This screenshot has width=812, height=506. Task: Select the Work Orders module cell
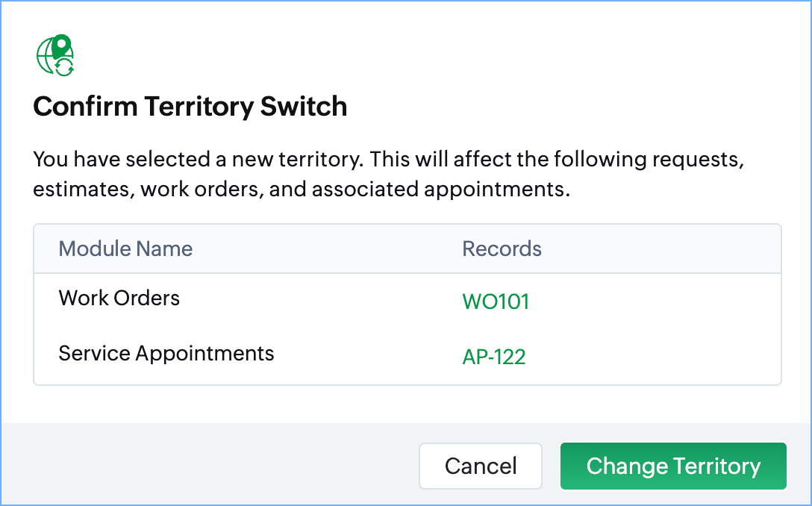click(119, 299)
